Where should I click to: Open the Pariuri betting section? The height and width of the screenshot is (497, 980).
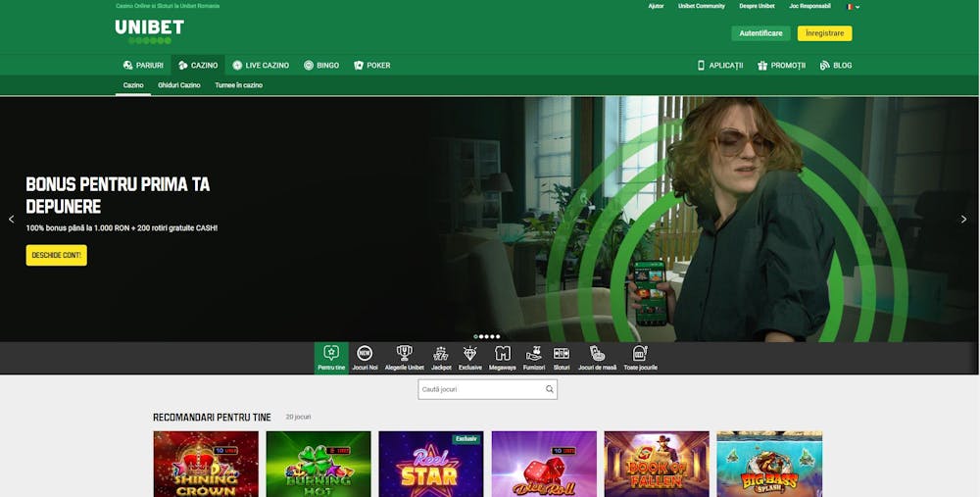[143, 65]
